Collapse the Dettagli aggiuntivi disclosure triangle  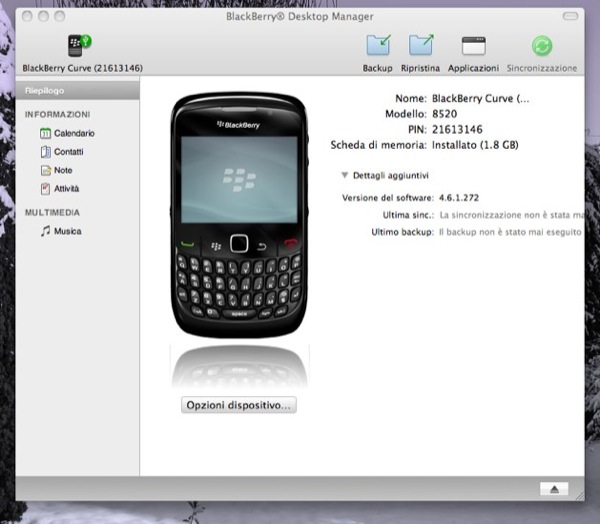pyautogui.click(x=344, y=175)
